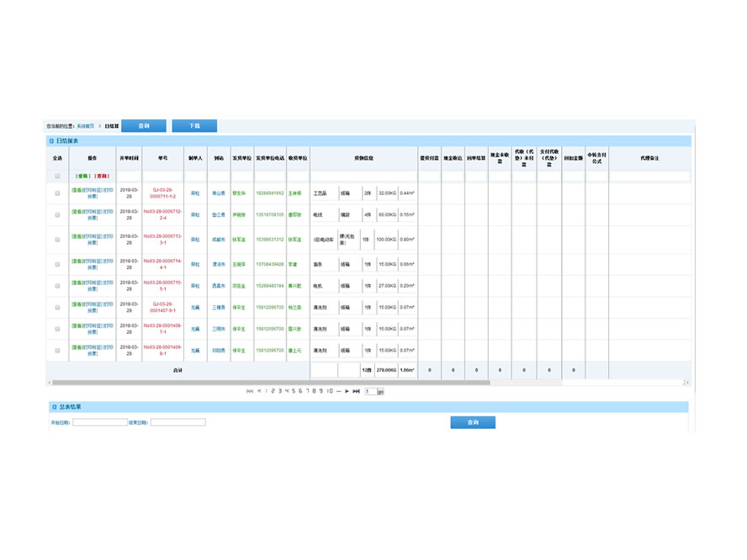The image size is (747, 560).
Task: Go to the next page arrow
Action: pyautogui.click(x=347, y=391)
